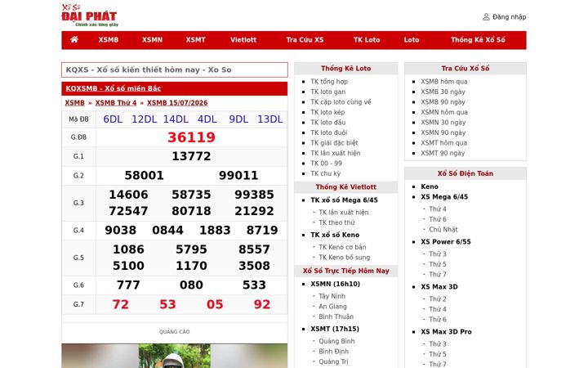
Task: Open TK chu kỳ link
Action: (x=326, y=173)
